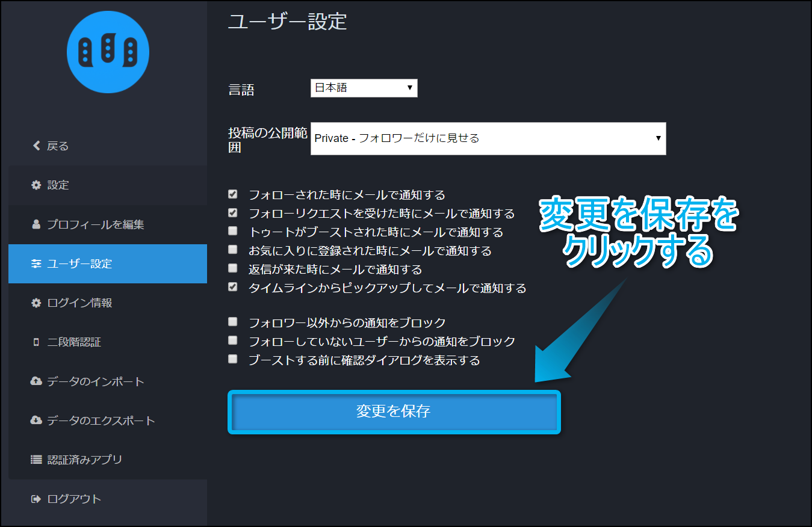Screen dimensions: 812x527
Task: Expand the 投稿の公開範囲 privacy dropdown
Action: (x=488, y=138)
